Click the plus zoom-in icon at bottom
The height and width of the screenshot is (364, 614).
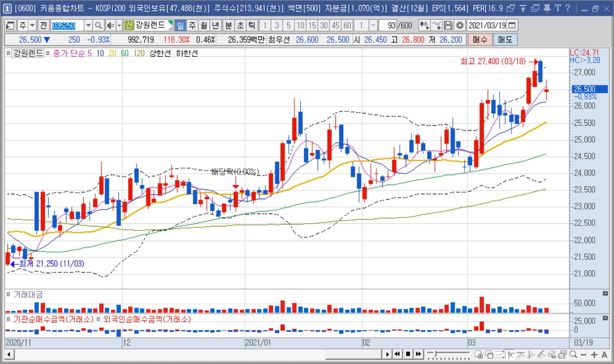pos(594,354)
